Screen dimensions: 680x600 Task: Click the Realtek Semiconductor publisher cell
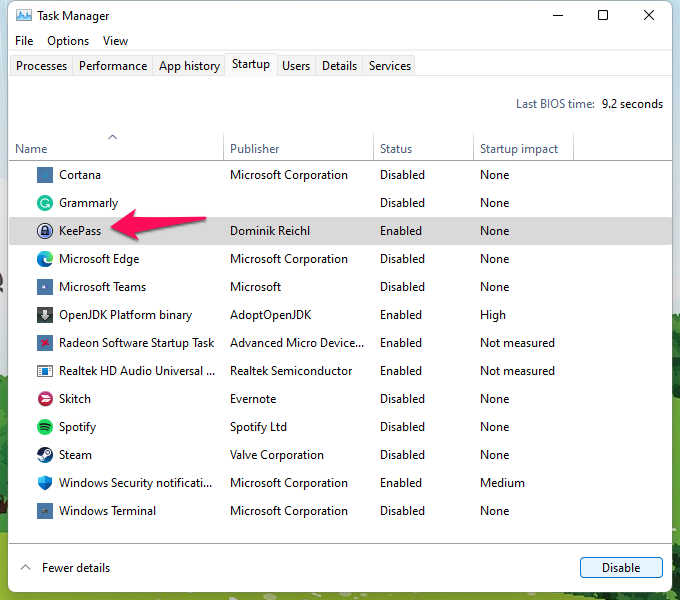pyautogui.click(x=291, y=371)
